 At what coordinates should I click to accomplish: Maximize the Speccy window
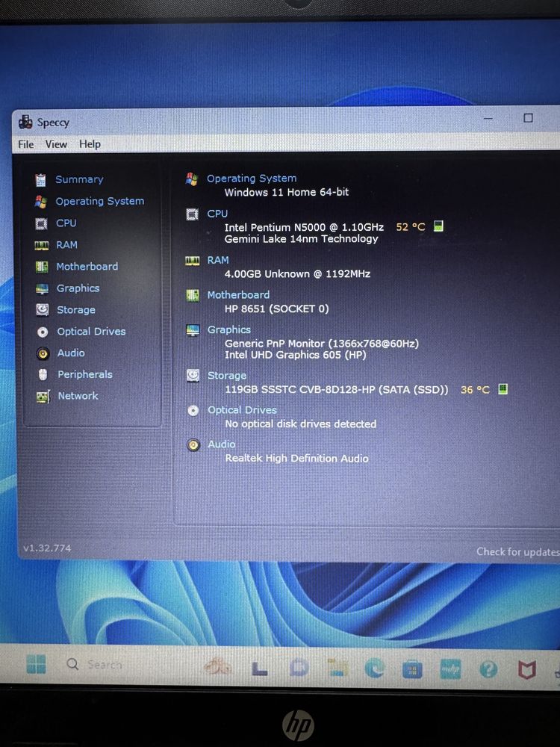[528, 118]
